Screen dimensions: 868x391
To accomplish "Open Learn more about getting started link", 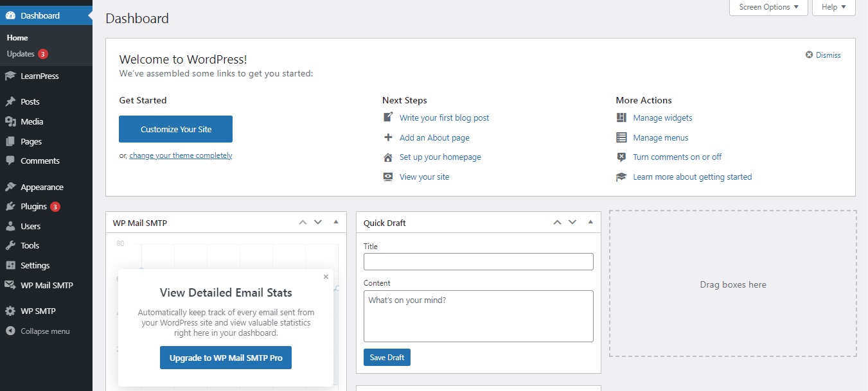I will [692, 177].
